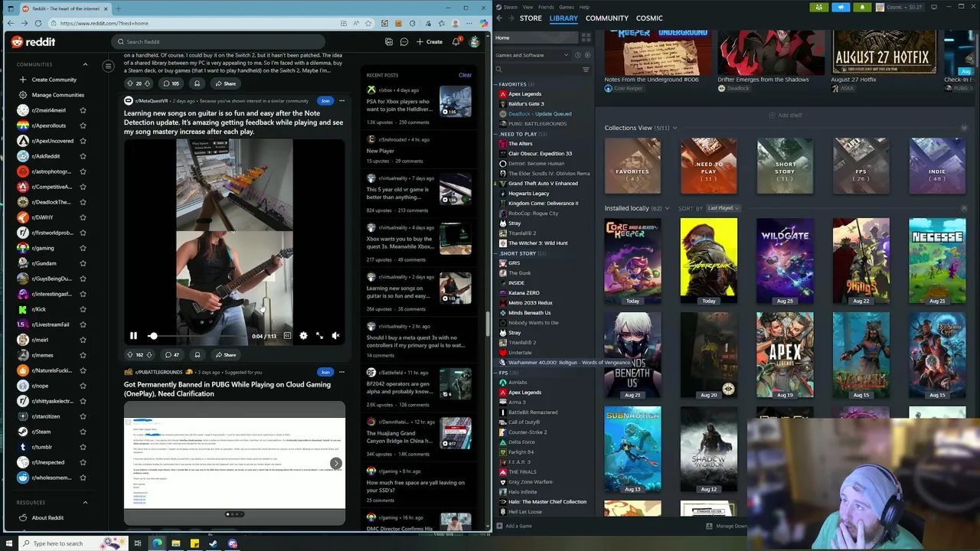Image resolution: width=980 pixels, height=551 pixels.
Task: Toggle closed captions on the video player
Action: click(x=287, y=335)
